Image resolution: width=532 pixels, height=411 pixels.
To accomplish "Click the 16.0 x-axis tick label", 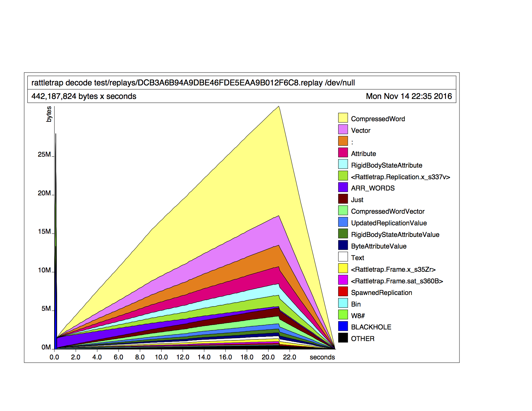I will (225, 357).
